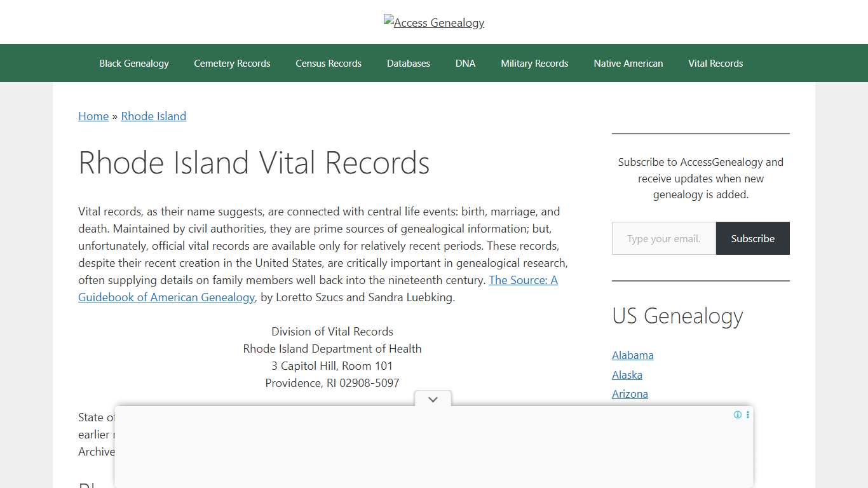The width and height of the screenshot is (868, 488).
Task: Open the Alaska genealogy link
Action: click(x=627, y=375)
